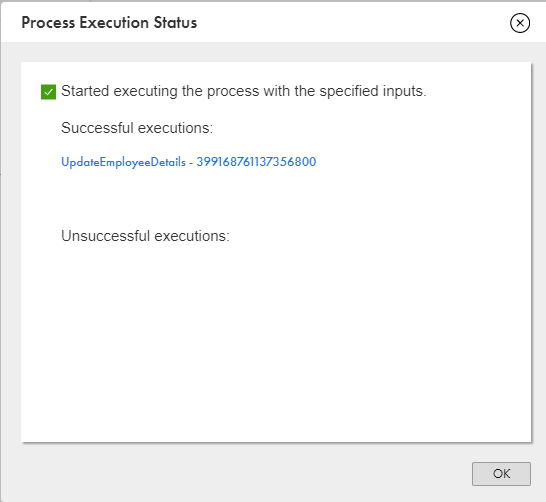Click the word Status in the title
The height and width of the screenshot is (502, 546).
176,23
